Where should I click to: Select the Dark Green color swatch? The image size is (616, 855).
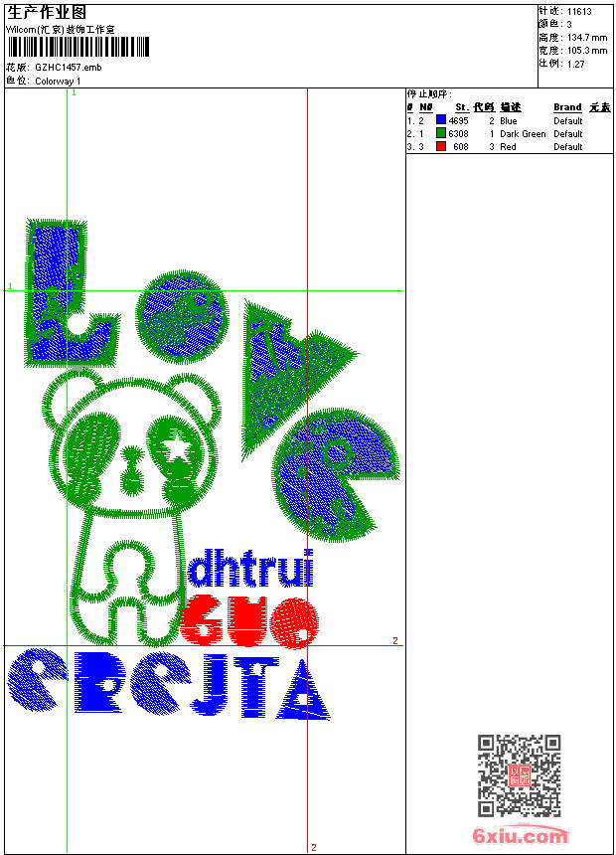441,133
